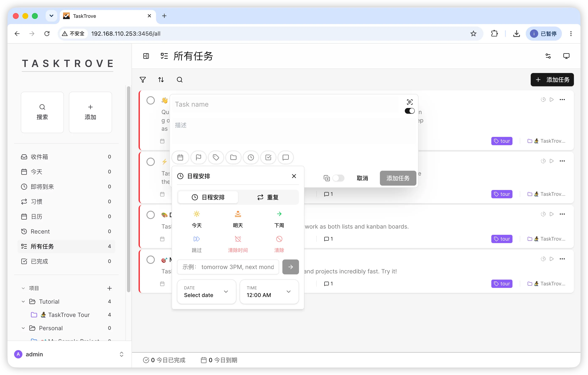
Task: Collapse the 项目 section chevron
Action: [23, 288]
